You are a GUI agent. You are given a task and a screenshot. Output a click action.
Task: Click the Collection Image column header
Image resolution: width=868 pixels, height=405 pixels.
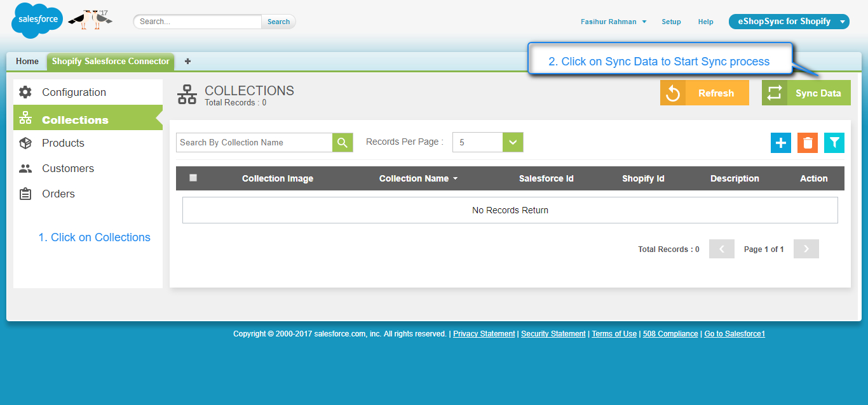278,178
